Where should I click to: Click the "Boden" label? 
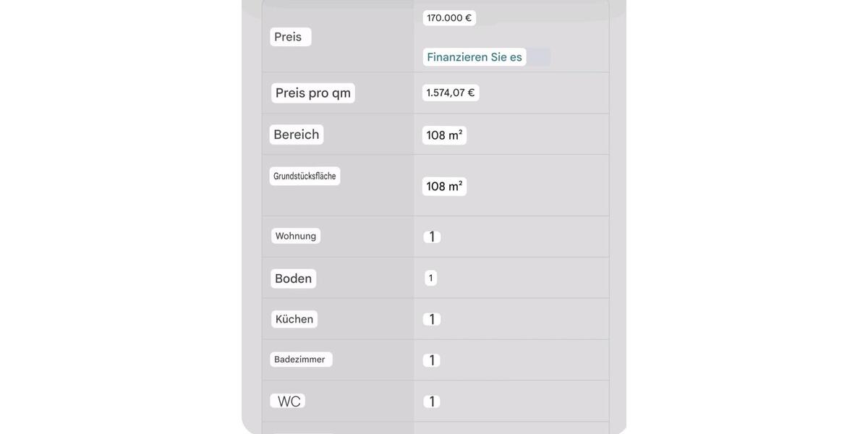293,278
